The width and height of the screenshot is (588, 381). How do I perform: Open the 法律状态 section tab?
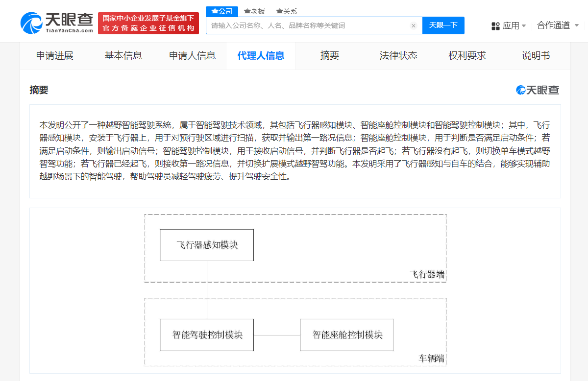pyautogui.click(x=398, y=56)
